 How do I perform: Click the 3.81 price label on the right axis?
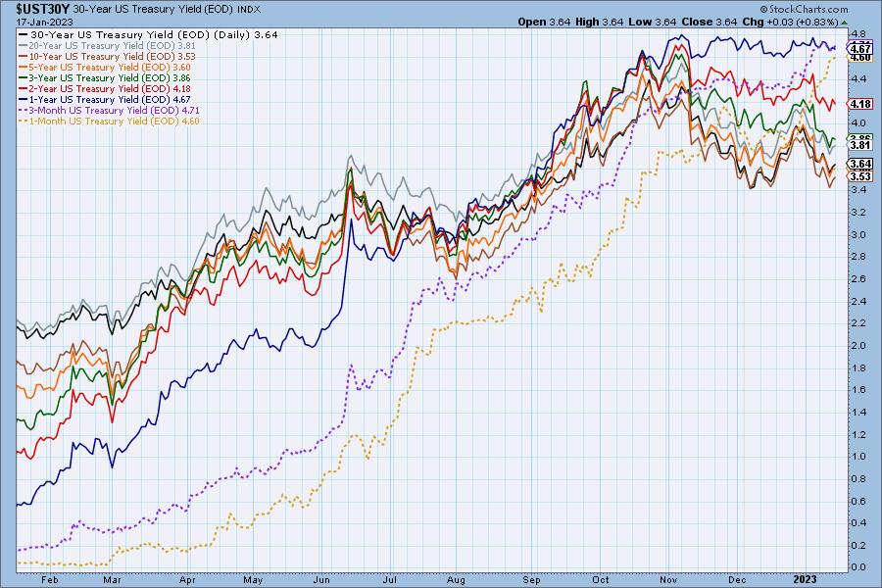[x=860, y=145]
